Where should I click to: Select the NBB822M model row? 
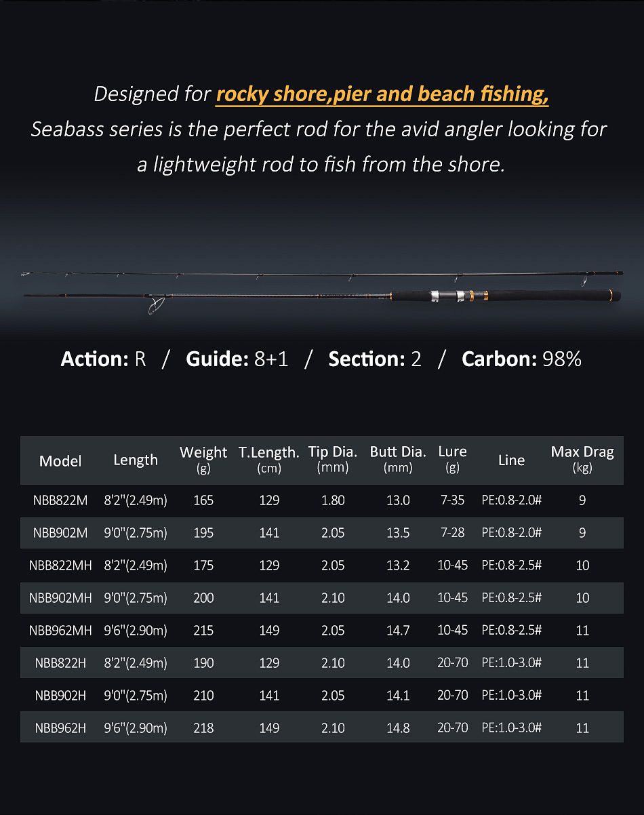coord(60,500)
